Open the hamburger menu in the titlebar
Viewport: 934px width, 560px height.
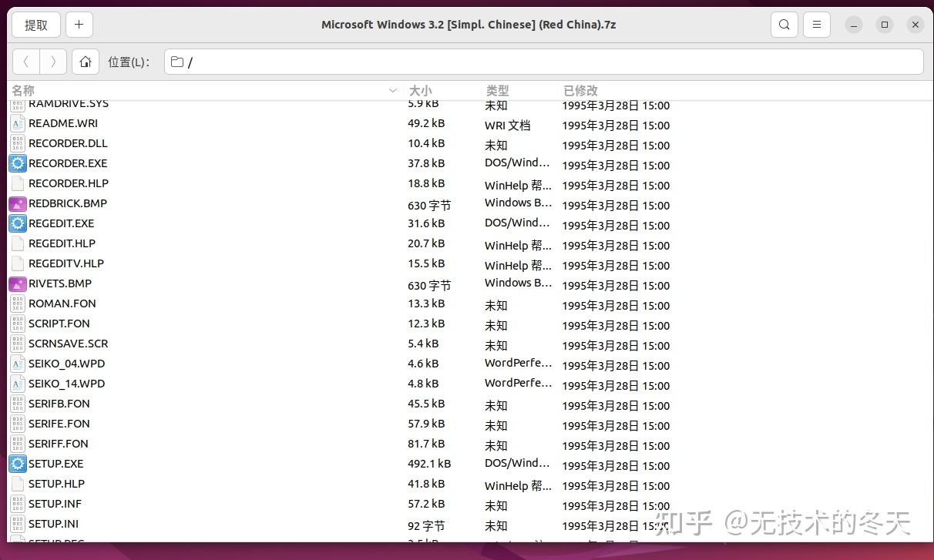click(816, 24)
